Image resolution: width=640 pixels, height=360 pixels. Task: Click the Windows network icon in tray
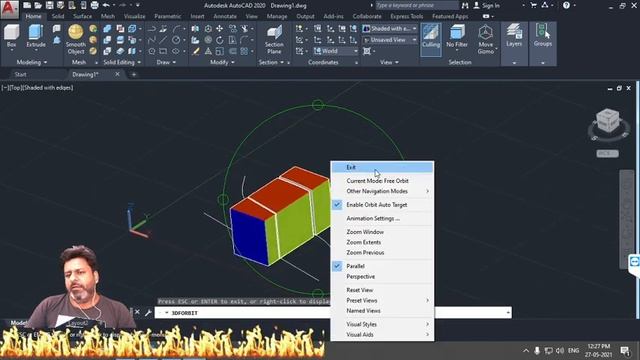click(x=549, y=351)
